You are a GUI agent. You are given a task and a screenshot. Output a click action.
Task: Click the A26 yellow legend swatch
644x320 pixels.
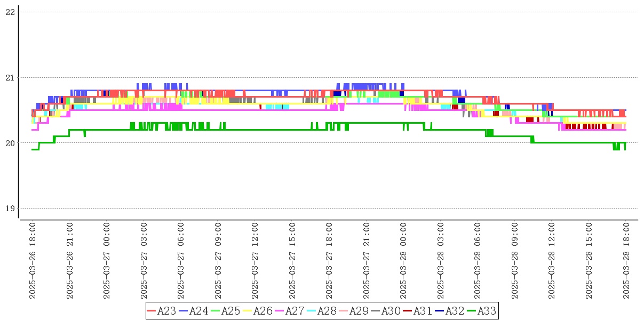248,311
